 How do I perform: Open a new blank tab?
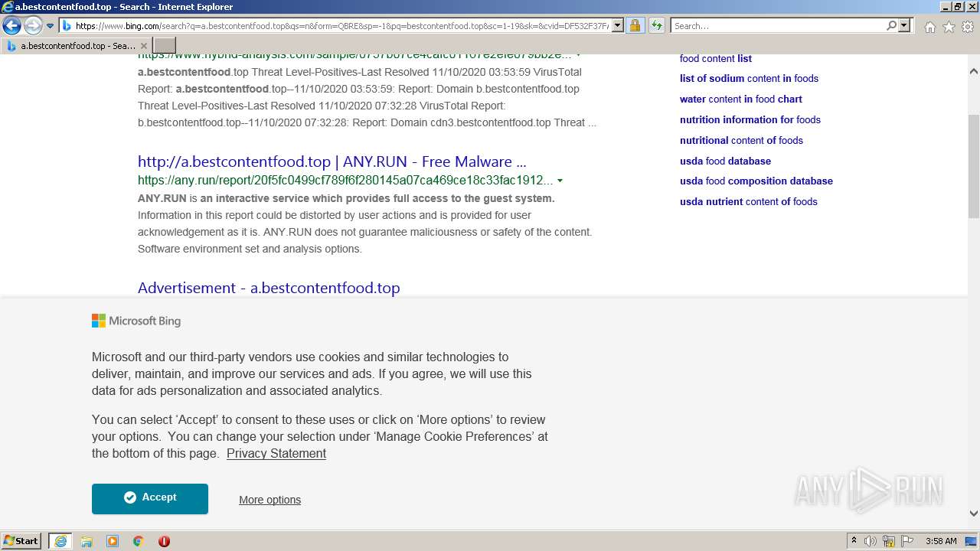click(x=165, y=46)
